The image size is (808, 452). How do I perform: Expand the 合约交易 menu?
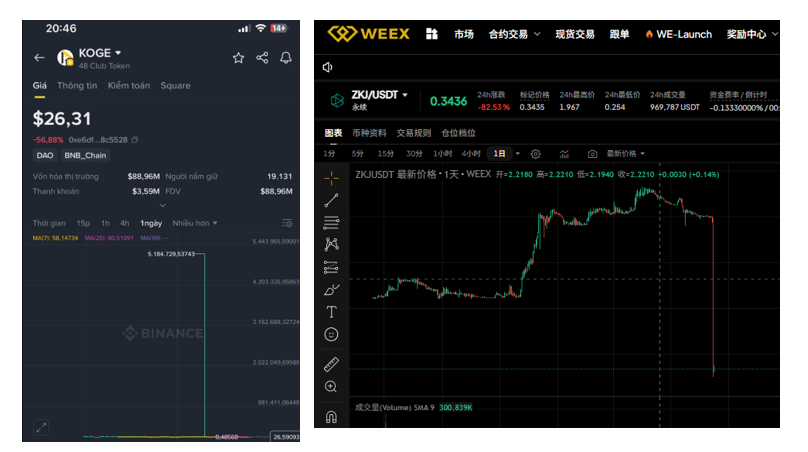[514, 34]
